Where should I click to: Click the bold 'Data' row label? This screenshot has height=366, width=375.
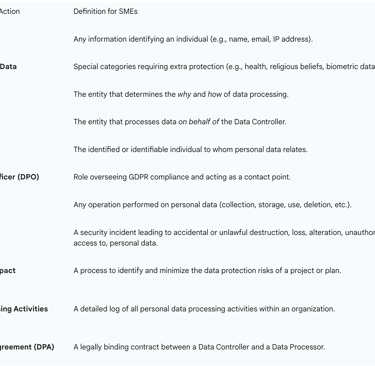[x=8, y=67]
